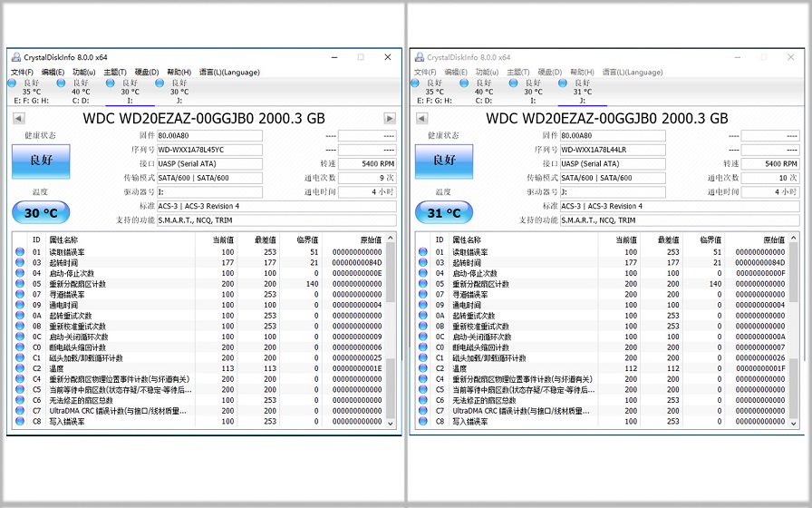Click scroll down arrow in left attribute list
812x508 pixels.
coord(391,423)
